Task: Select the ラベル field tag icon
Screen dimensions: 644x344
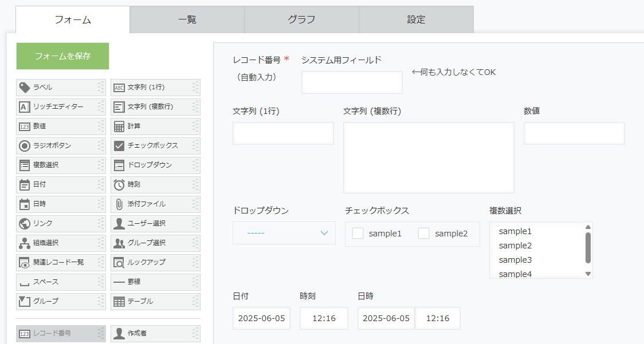Action: coord(25,88)
